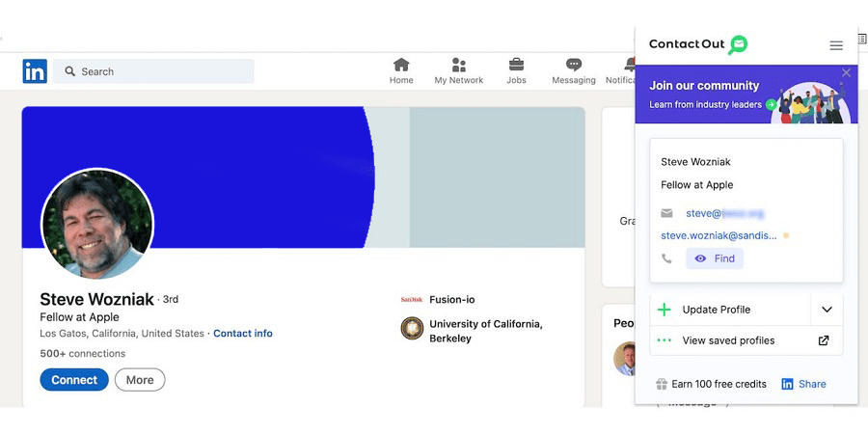Click the envelope email icon
This screenshot has height=434, width=868.
[666, 213]
